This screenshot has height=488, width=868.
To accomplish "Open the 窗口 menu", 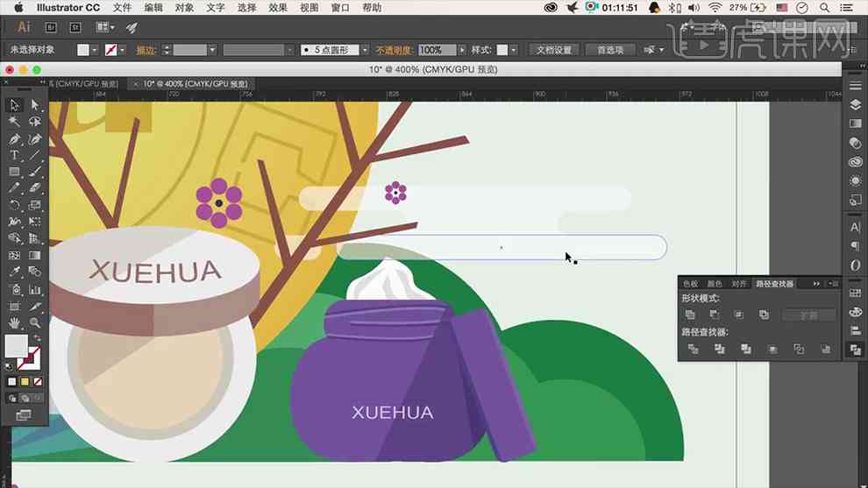I will pos(340,8).
